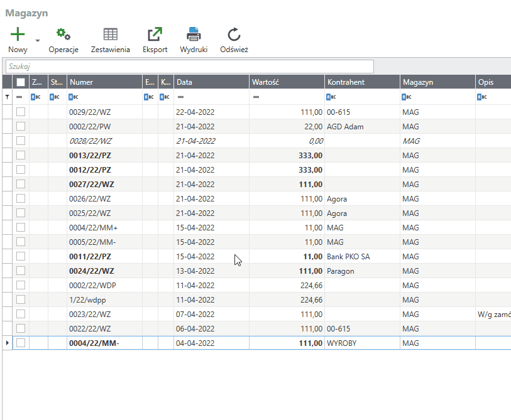
Task: Toggle the select-all checkbox in header
Action: [21, 82]
